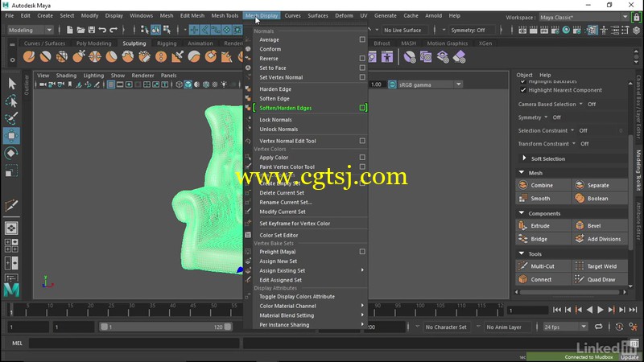
Task: Open Set to Face option box
Action: (362, 68)
